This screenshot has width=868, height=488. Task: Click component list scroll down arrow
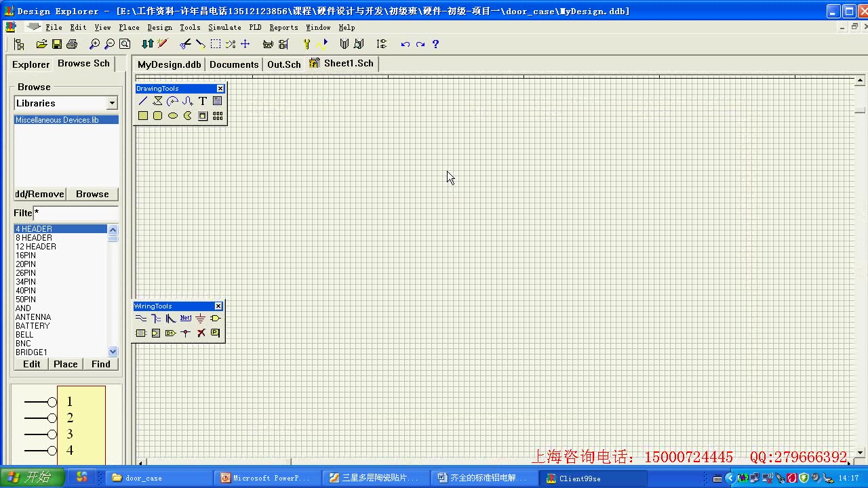(113, 352)
